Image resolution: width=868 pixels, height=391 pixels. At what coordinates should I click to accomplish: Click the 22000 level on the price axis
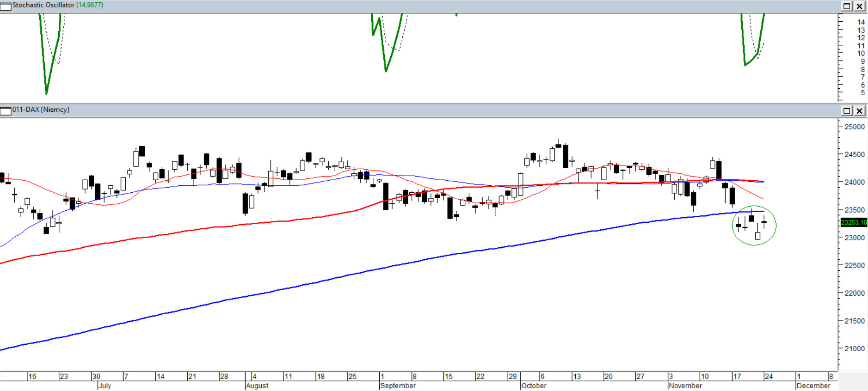tap(854, 293)
